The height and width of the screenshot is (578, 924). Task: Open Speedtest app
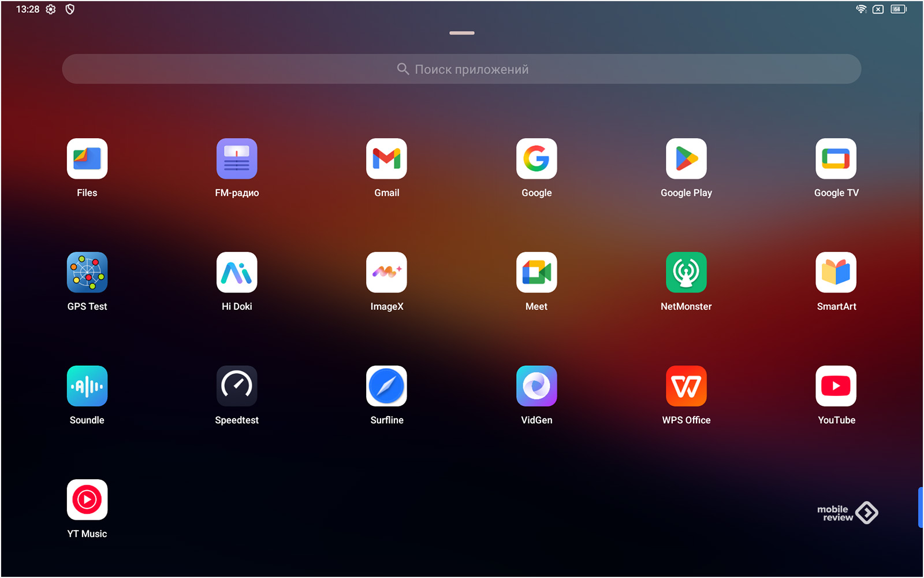coord(237,386)
